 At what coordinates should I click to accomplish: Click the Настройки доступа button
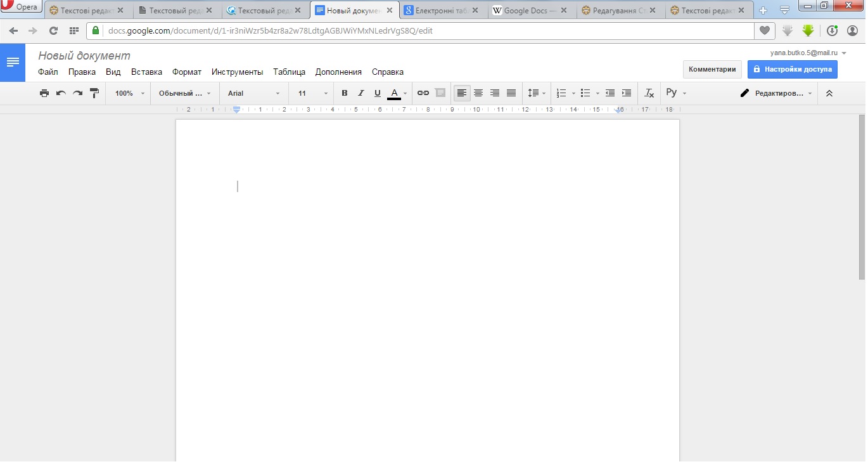coord(792,70)
